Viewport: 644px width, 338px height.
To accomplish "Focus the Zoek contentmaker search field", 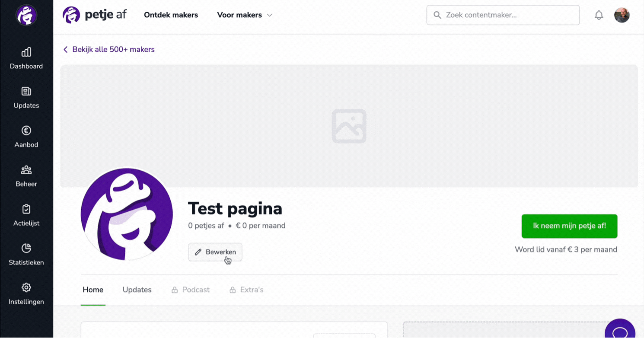I will [x=503, y=15].
